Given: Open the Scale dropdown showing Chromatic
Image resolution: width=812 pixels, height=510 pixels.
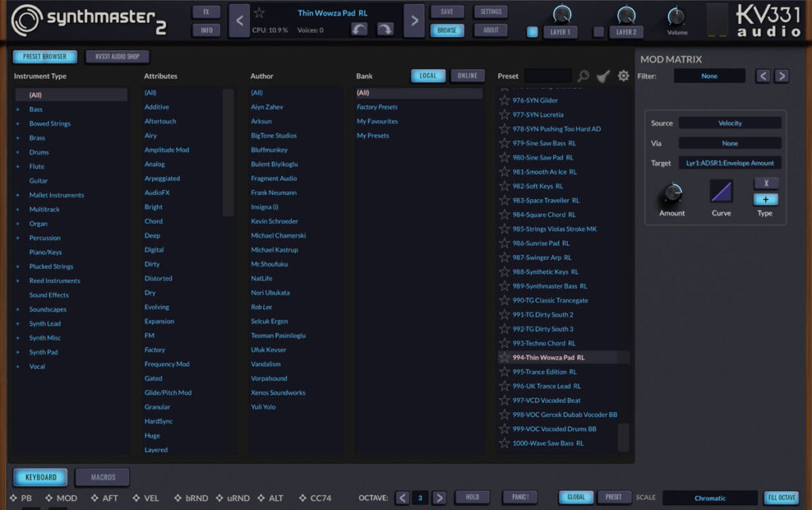Looking at the screenshot, I should click(710, 497).
